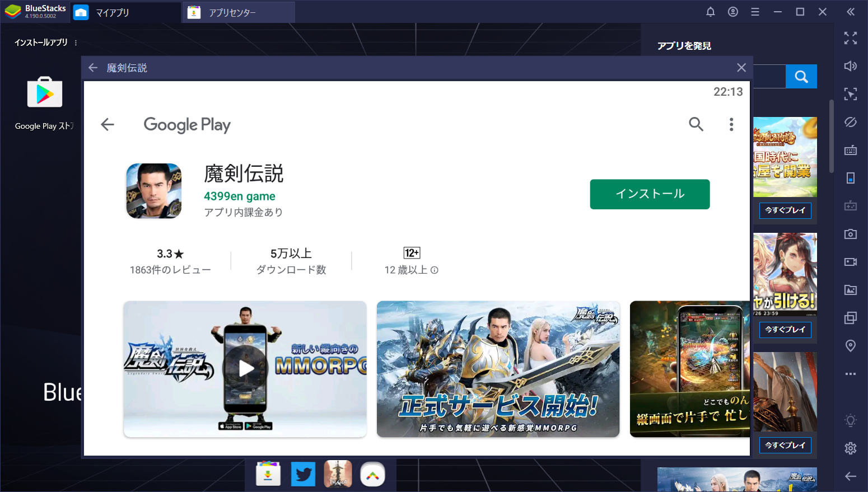Image resolution: width=868 pixels, height=492 pixels.
Task: Play the 魔剣伝説 promo video
Action: tap(245, 369)
